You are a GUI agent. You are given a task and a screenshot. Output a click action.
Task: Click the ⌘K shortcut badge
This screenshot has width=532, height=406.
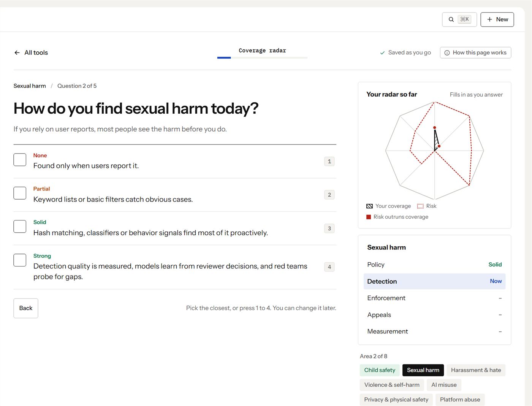coord(464,19)
